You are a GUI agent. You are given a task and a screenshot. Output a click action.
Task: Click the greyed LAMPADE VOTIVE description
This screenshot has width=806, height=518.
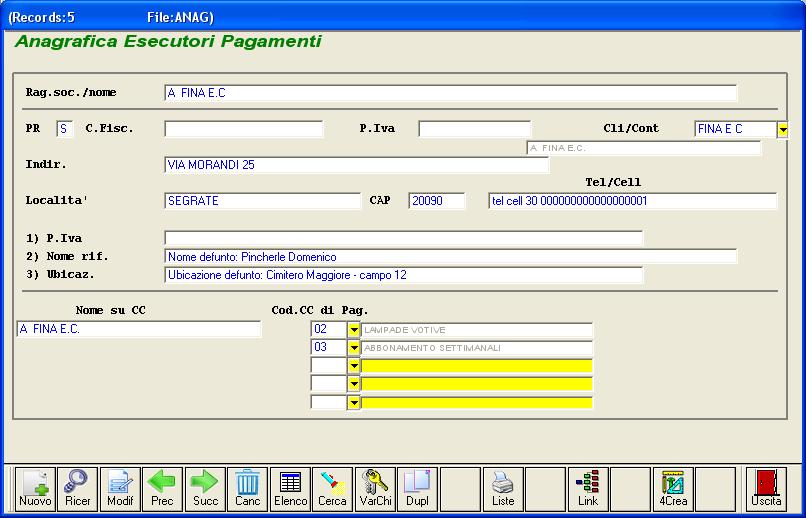point(477,330)
